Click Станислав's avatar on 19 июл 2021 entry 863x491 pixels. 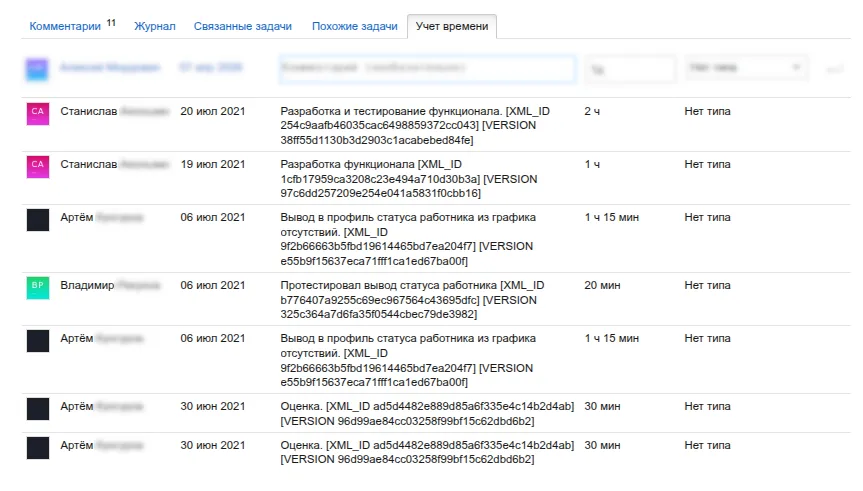click(37, 166)
